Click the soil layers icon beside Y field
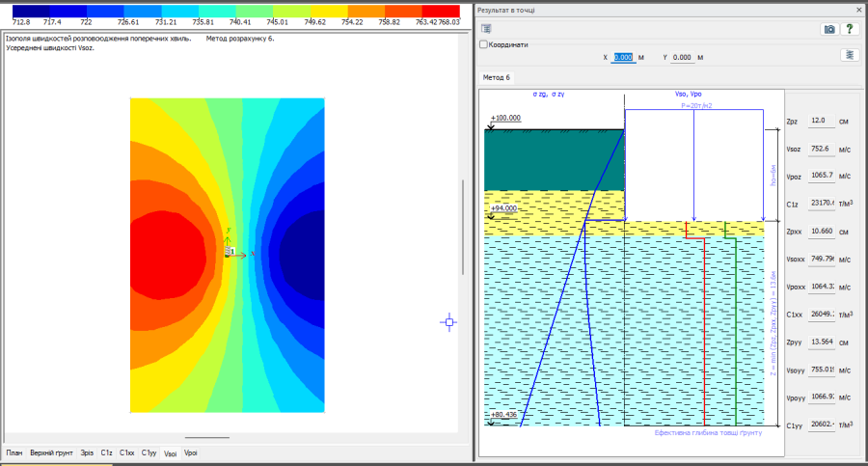Viewport: 868px width, 466px height. pos(849,55)
